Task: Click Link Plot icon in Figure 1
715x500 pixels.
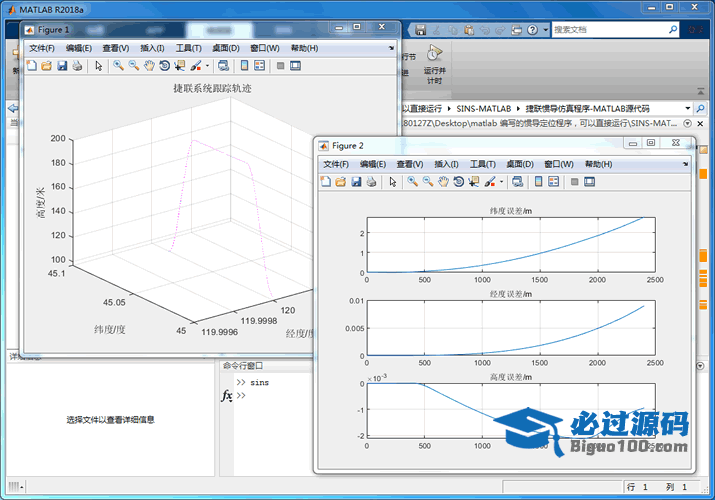Action: [223, 66]
